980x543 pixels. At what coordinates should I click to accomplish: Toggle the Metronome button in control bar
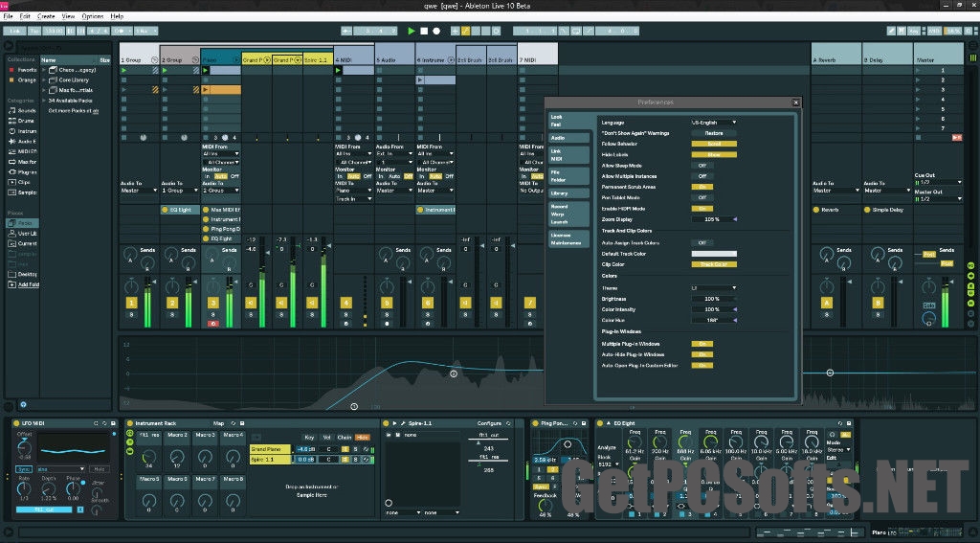click(x=122, y=31)
